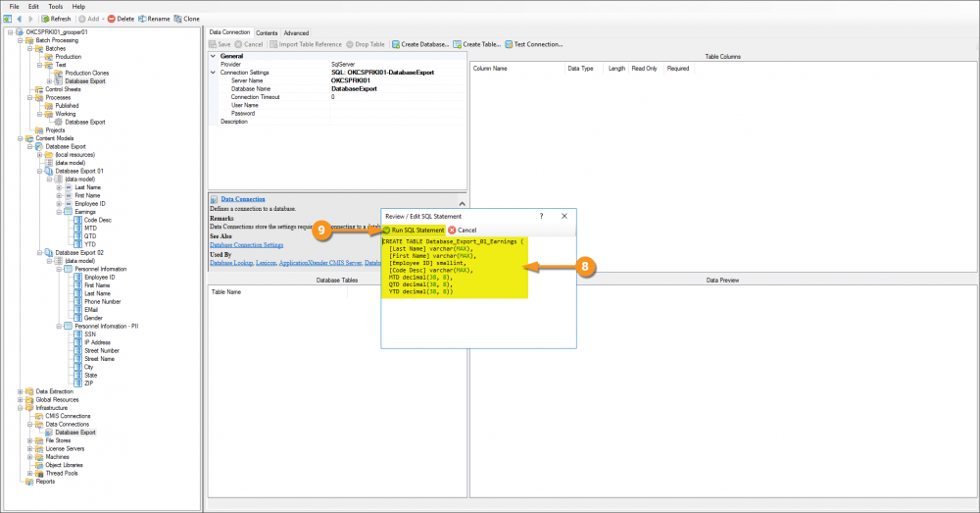Open the Database Lookup link
This screenshot has height=513, width=980.
(231, 263)
